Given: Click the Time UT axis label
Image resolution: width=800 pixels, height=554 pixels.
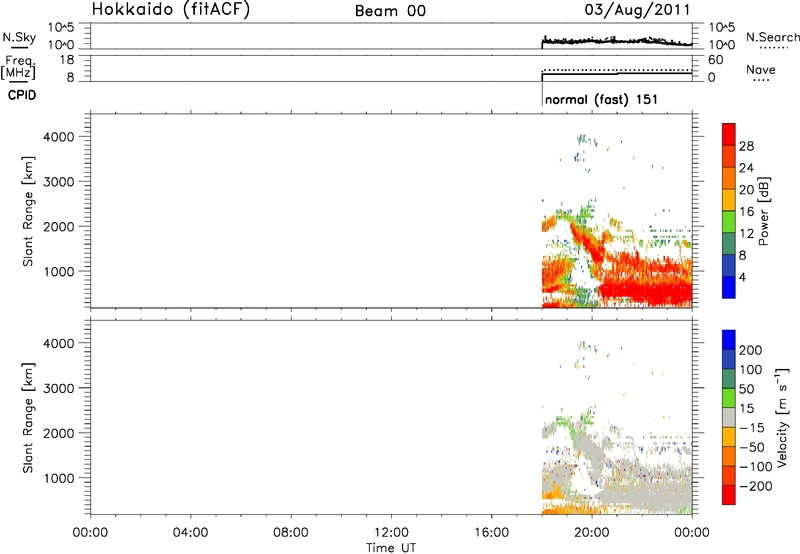Looking at the screenshot, I should point(391,548).
